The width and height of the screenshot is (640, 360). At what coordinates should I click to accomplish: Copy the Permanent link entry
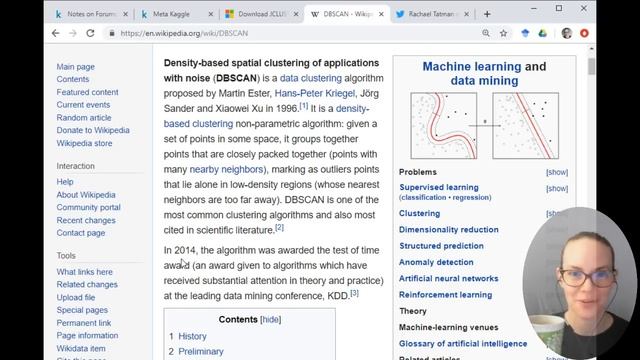pyautogui.click(x=84, y=323)
